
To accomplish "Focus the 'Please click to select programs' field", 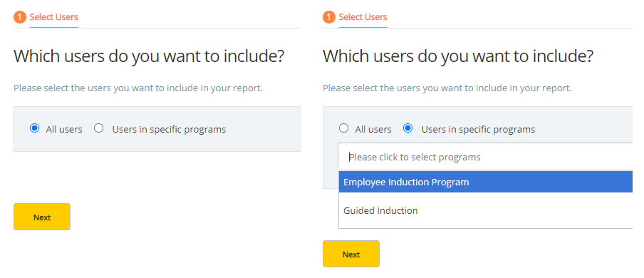I will [485, 157].
